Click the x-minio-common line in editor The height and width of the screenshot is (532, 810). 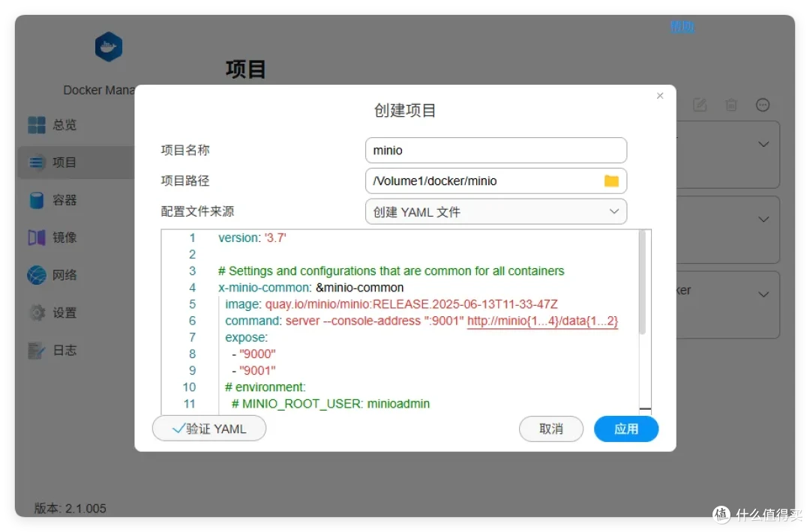tap(311, 288)
